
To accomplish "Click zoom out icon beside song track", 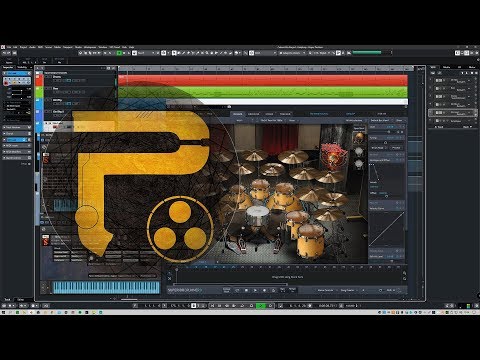I will [404, 279].
